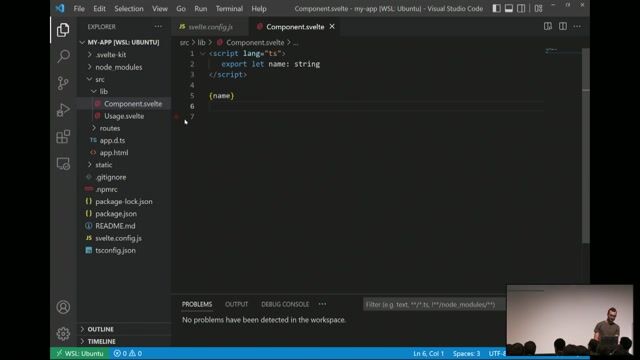The width and height of the screenshot is (640, 360).
Task: Open the Go menu
Action: (x=181, y=9)
